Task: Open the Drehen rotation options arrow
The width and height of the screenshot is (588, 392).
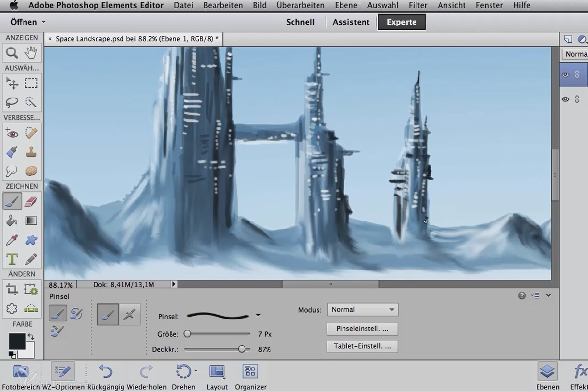Action: [x=196, y=371]
